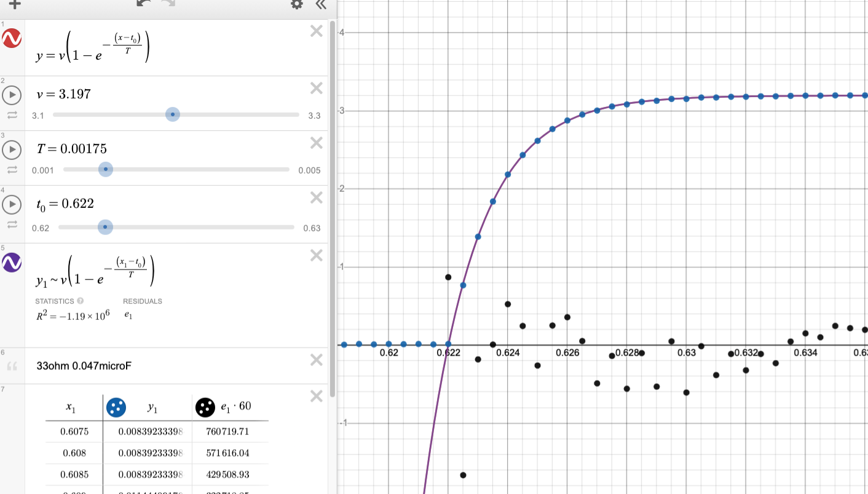
Task: Edit the v slider lower limit 3.1
Action: tap(38, 116)
